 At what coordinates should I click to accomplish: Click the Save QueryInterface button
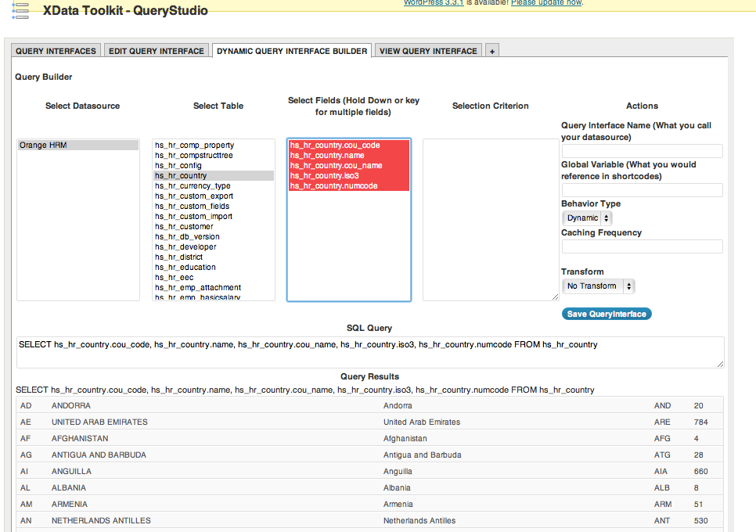click(607, 314)
